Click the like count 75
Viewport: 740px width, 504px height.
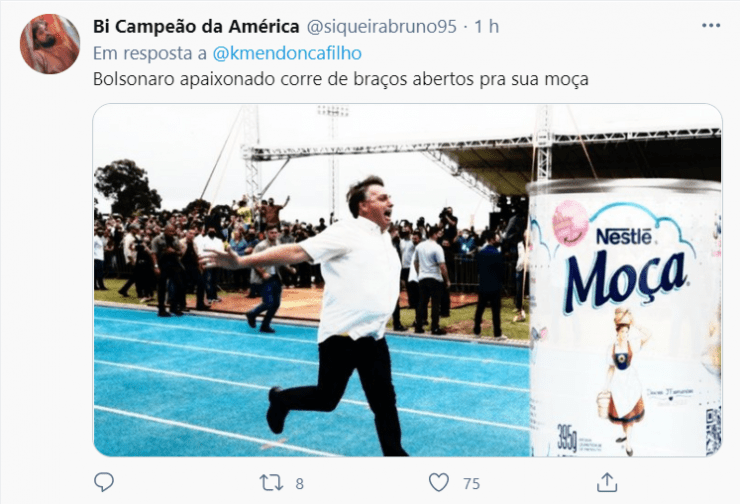471,484
